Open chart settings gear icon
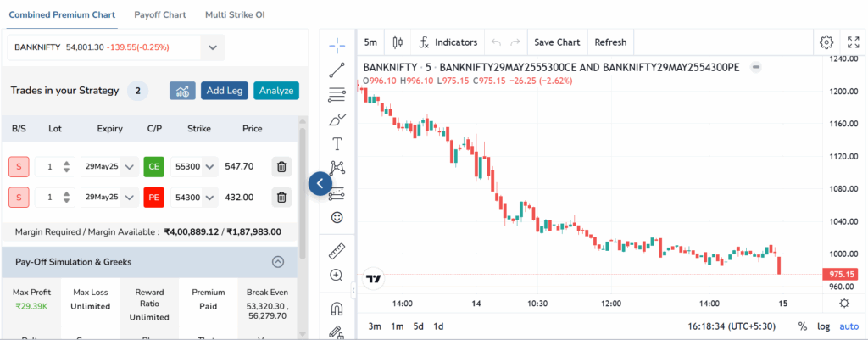Viewport: 868px width, 340px height. (x=826, y=42)
